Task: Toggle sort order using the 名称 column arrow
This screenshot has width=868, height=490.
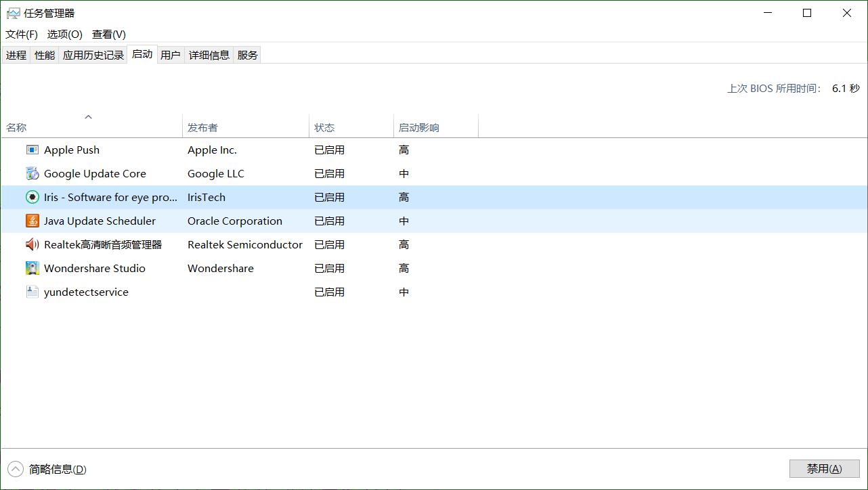Action: pyautogui.click(x=88, y=116)
